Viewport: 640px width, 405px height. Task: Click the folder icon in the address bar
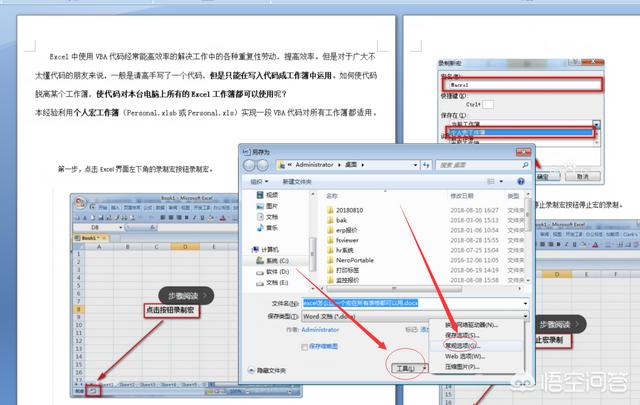pos(281,165)
